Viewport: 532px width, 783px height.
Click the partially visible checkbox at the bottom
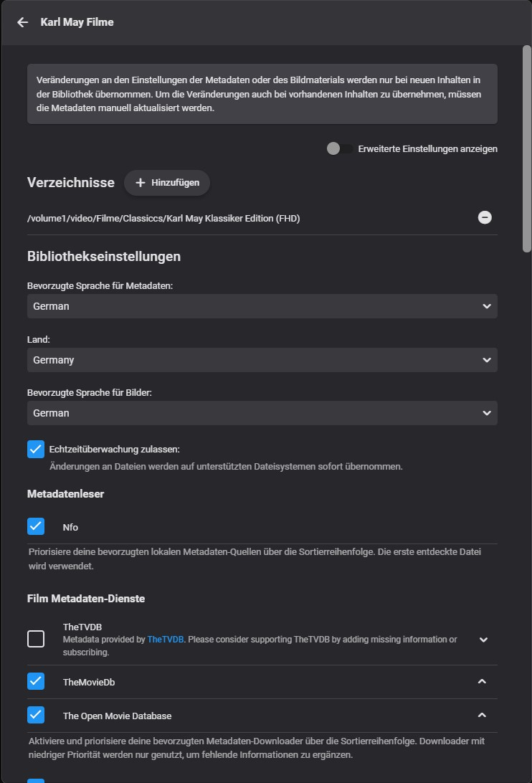pos(36,780)
